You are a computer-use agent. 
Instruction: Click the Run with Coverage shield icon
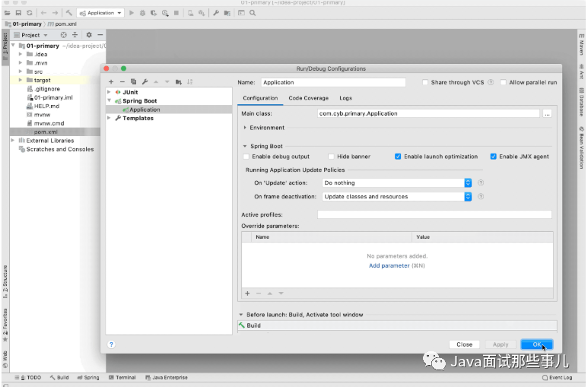tap(154, 13)
